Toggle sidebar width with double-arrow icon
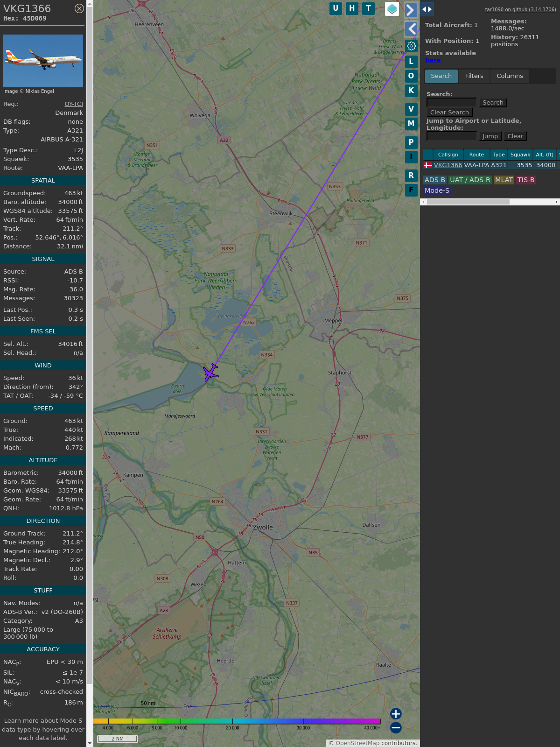Screen dimensions: 560x747 (x=427, y=9)
